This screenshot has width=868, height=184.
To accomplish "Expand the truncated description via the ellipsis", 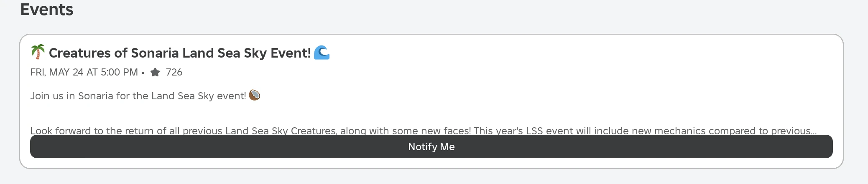I will pyautogui.click(x=813, y=131).
